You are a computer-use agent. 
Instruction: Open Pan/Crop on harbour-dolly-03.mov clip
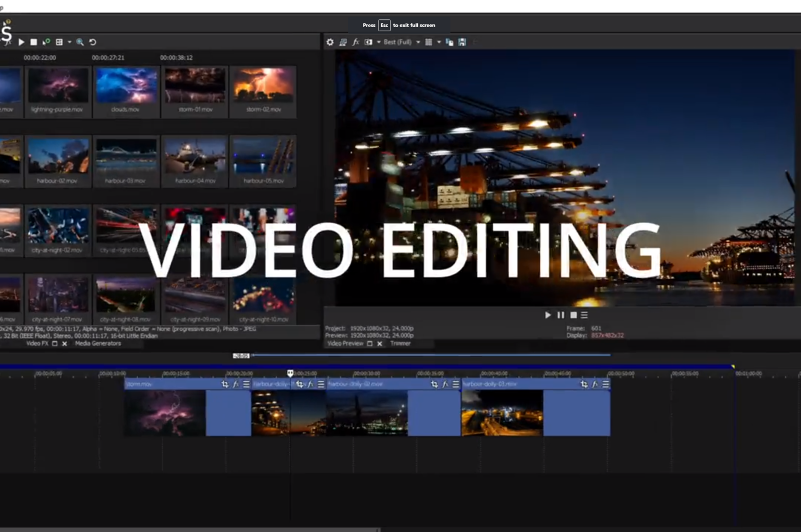click(x=584, y=384)
